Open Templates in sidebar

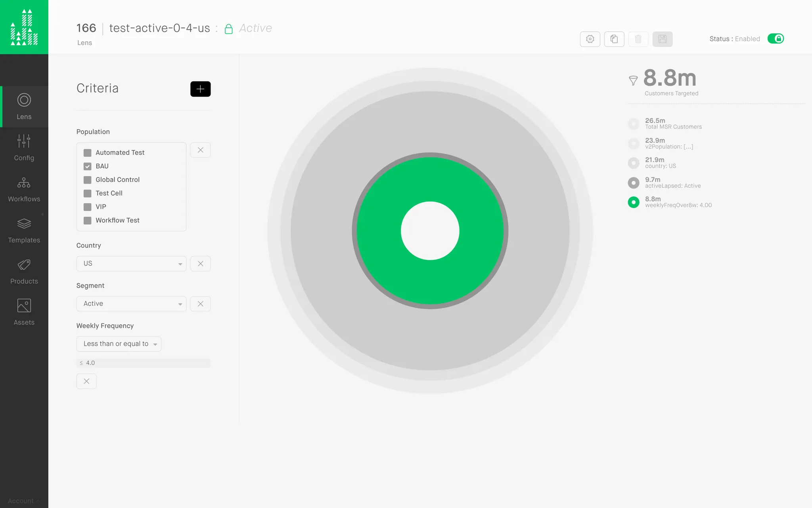point(24,230)
